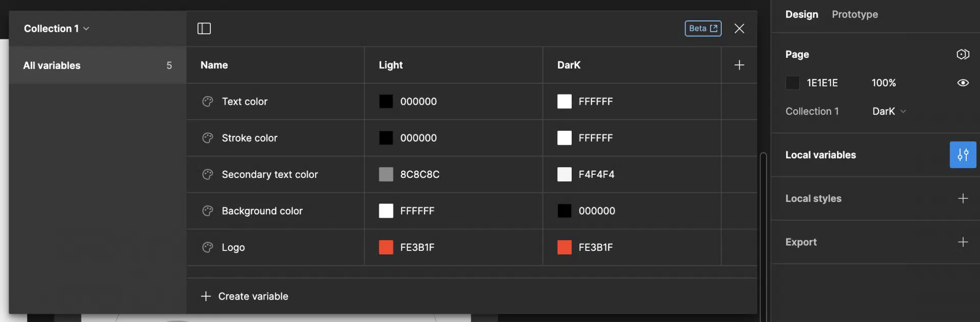This screenshot has height=322, width=980.
Task: Open the Collection 1 dropdown
Action: [x=56, y=29]
